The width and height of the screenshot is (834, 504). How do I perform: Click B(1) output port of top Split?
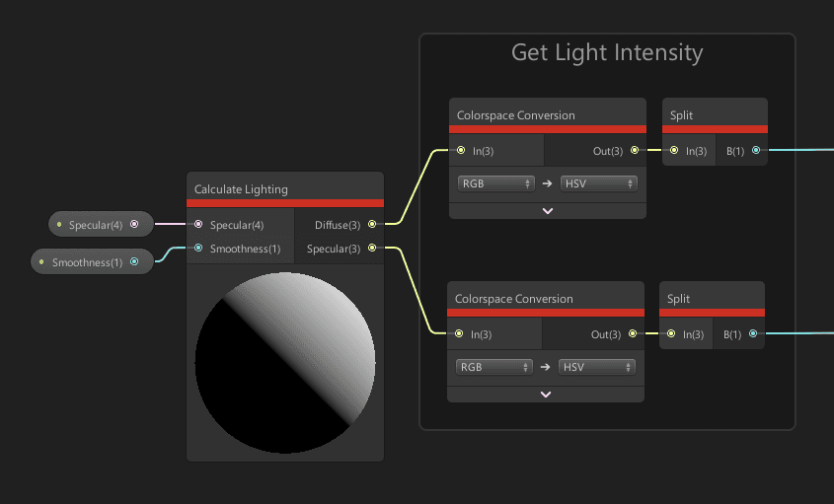point(756,151)
